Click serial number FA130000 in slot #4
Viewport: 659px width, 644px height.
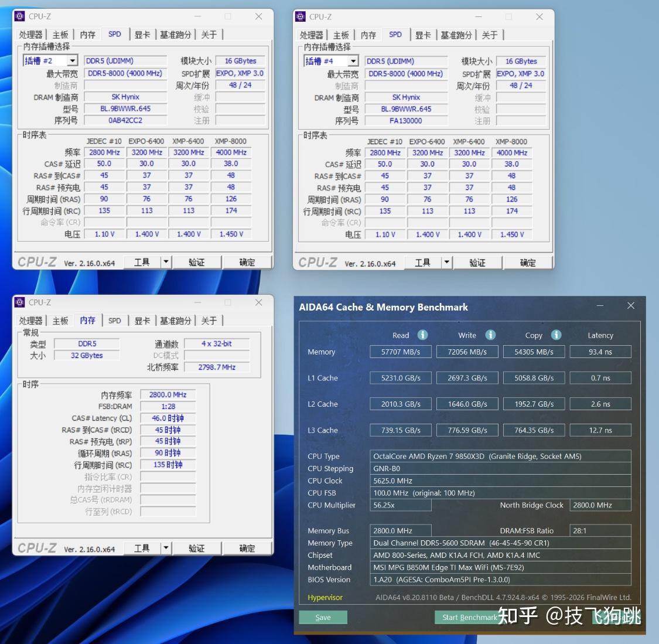pyautogui.click(x=406, y=121)
